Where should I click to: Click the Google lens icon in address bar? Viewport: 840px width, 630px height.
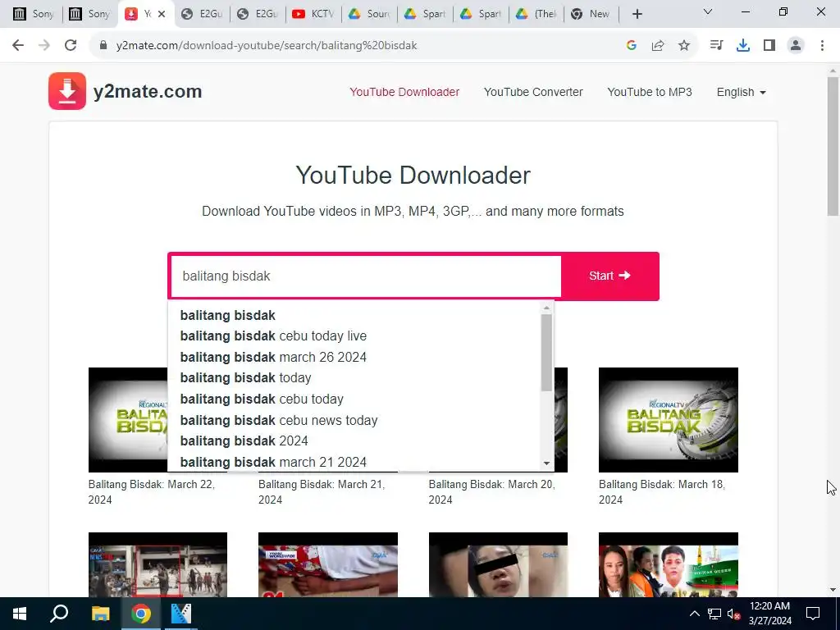click(632, 46)
